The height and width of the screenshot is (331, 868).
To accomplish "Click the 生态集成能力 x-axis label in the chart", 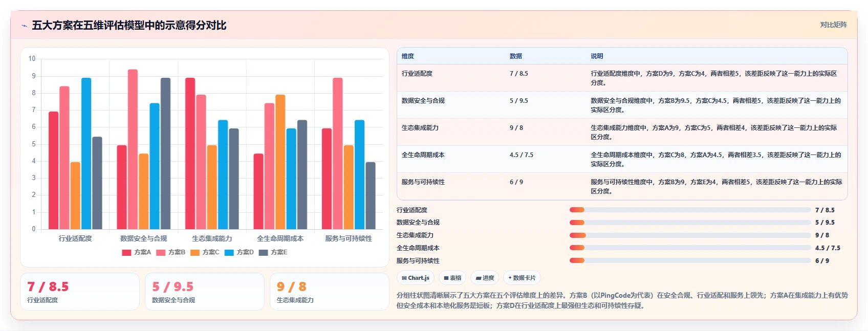I will tap(212, 238).
